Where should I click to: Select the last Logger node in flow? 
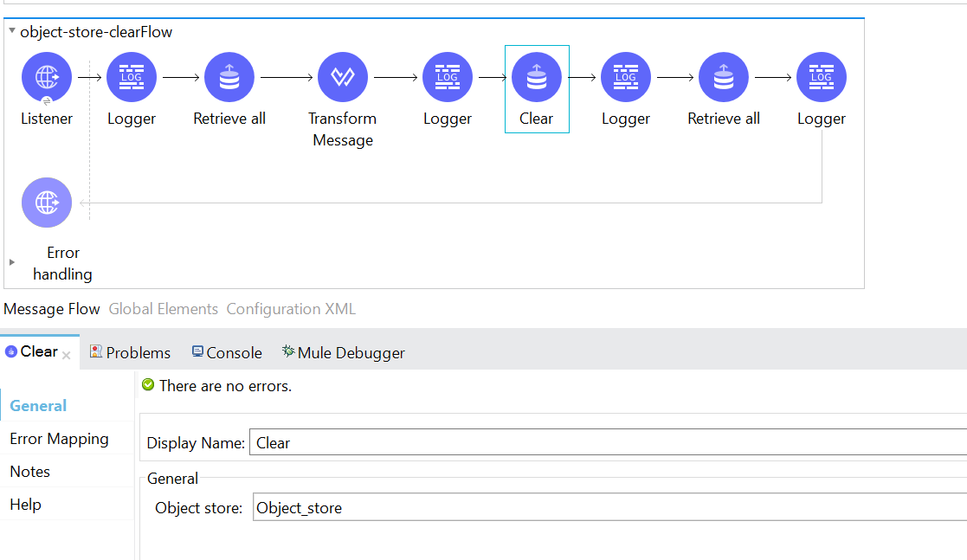(822, 77)
